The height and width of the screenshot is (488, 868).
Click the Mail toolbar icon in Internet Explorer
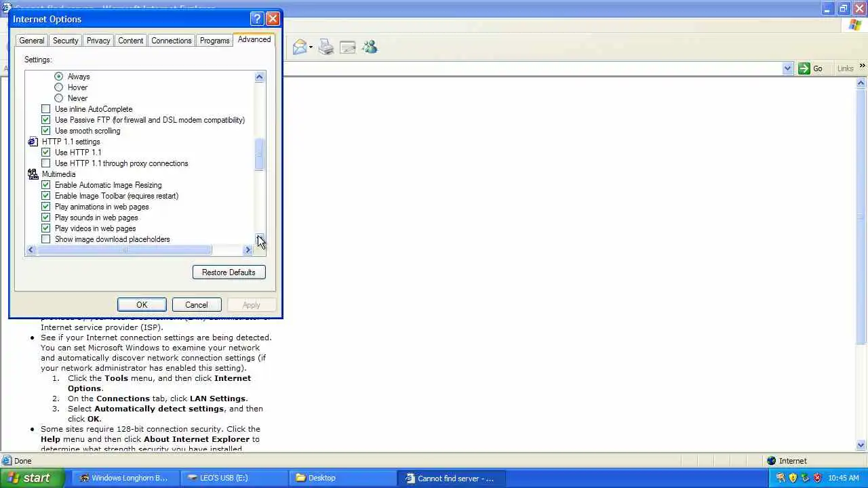300,47
